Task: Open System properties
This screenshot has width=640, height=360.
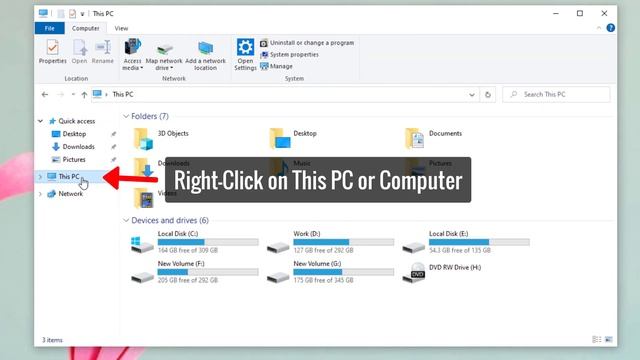Action: point(289,55)
